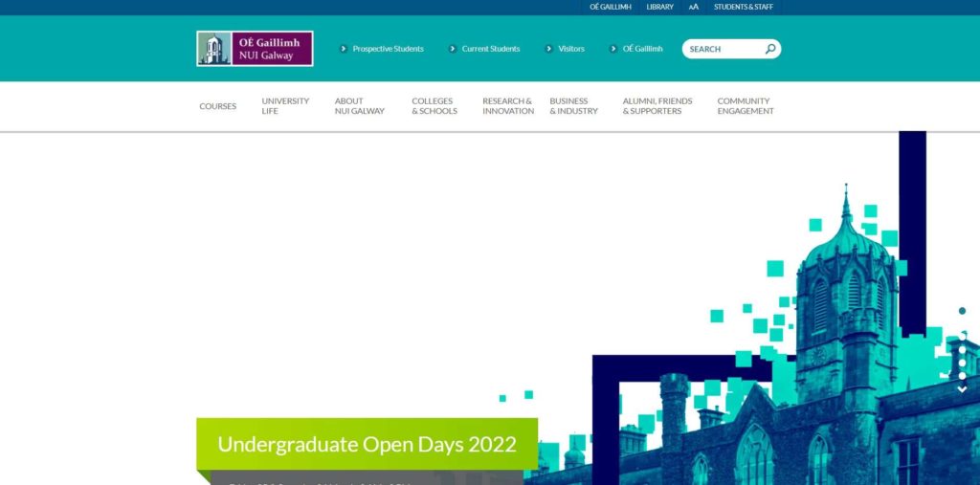This screenshot has height=485, width=980.
Task: Open OÉ Gaillimh link beside Visitors
Action: point(642,49)
